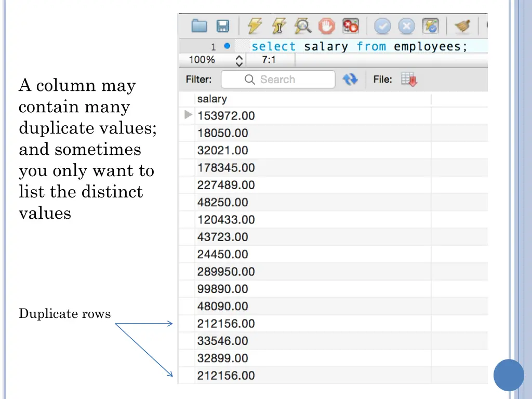Select the cell 24450.00
The width and height of the screenshot is (532, 399).
(313, 254)
